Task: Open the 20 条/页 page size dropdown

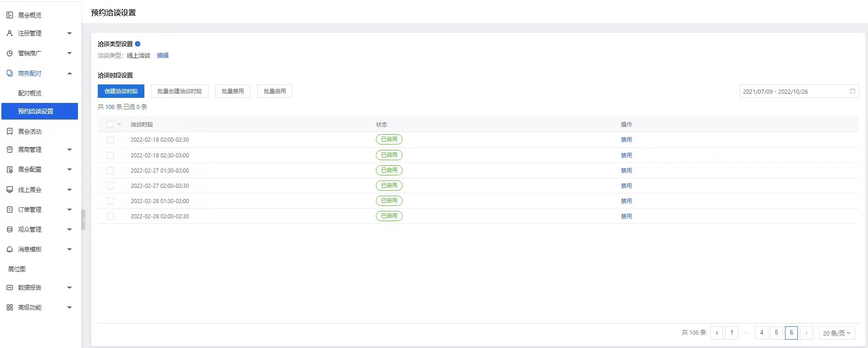Action: 837,333
